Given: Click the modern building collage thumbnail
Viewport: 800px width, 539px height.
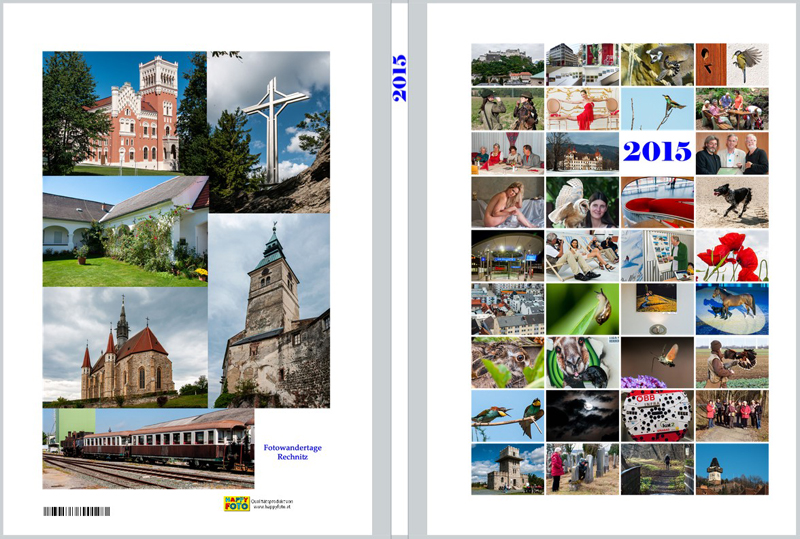Looking at the screenshot, I should (x=582, y=64).
